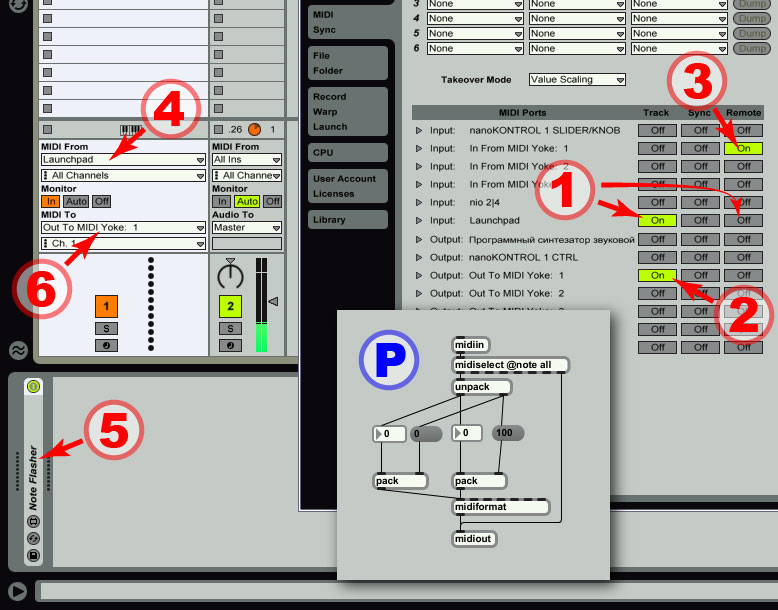This screenshot has width=778, height=610.
Task: Toggle Track for Out To MIDI Yoke 1
Action: (657, 275)
